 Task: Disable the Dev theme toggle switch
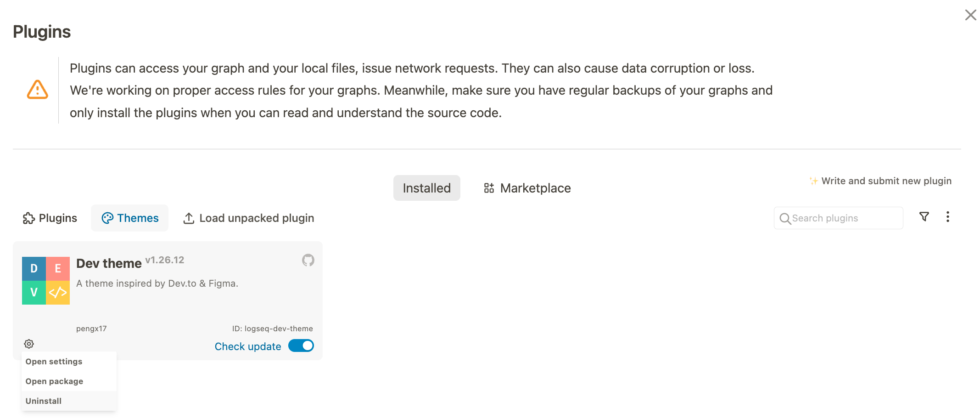pyautogui.click(x=301, y=345)
